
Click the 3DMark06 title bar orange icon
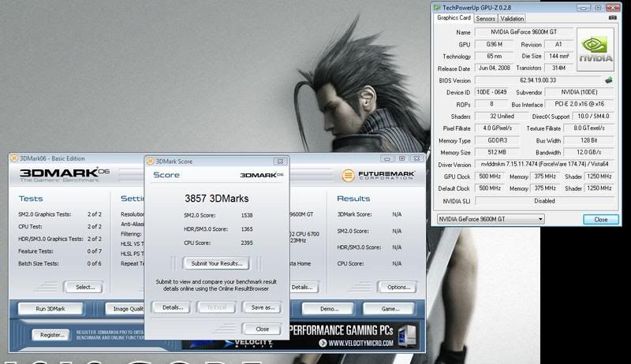pos(14,158)
